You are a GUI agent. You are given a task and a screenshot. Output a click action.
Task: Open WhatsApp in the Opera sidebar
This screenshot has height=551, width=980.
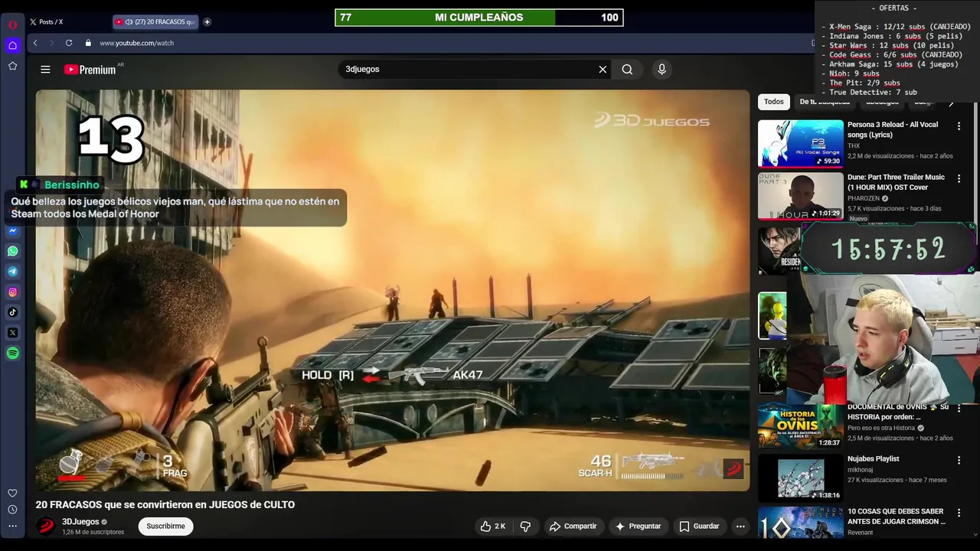click(13, 251)
